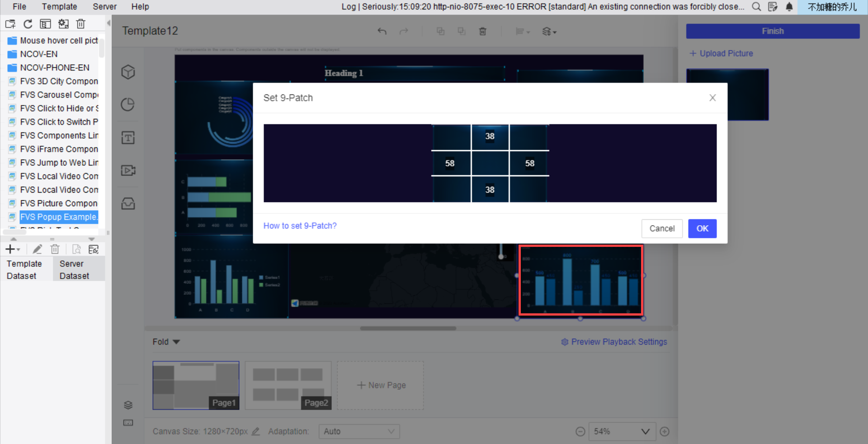Expand the Fold section above pages
868x444 pixels.
click(165, 342)
